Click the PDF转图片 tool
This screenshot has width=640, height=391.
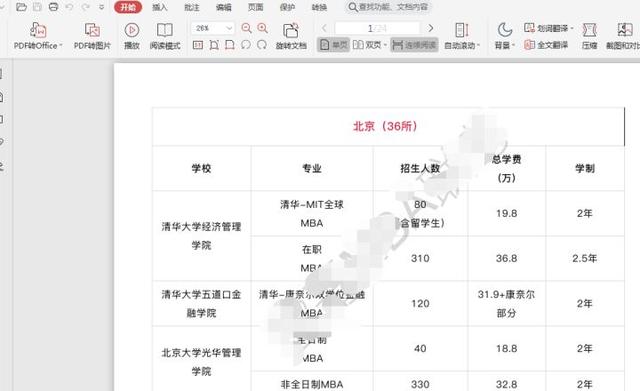pos(92,36)
